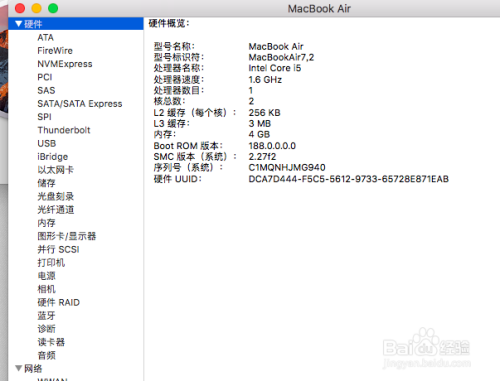This screenshot has height=381, width=500.
Task: Collapse the 网络 section triangle
Action: pos(19,368)
